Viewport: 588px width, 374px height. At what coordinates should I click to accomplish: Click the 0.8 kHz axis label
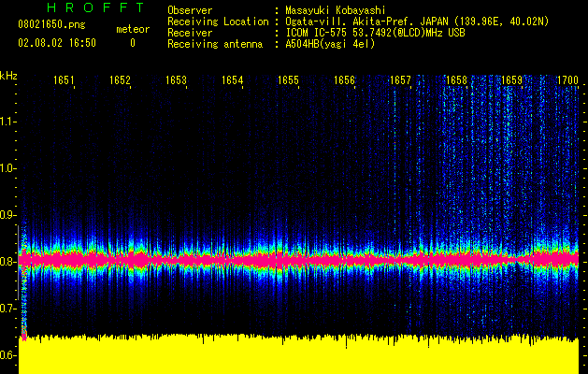tap(7, 262)
